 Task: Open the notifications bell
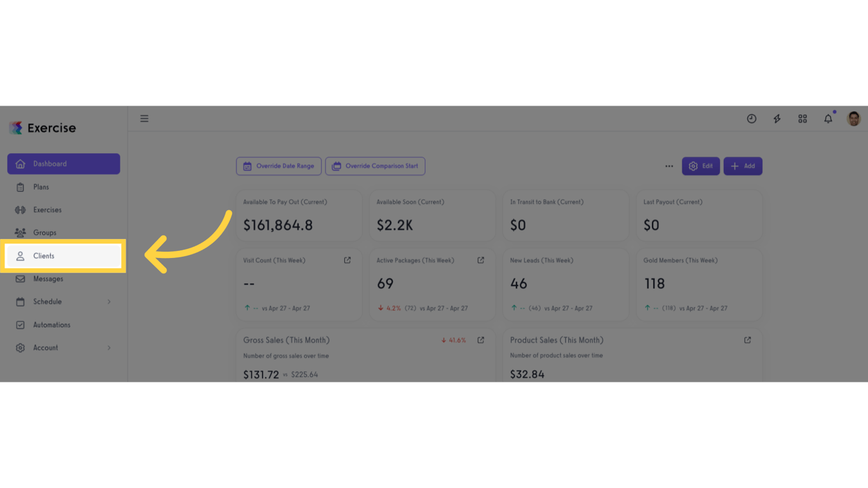pos(828,119)
